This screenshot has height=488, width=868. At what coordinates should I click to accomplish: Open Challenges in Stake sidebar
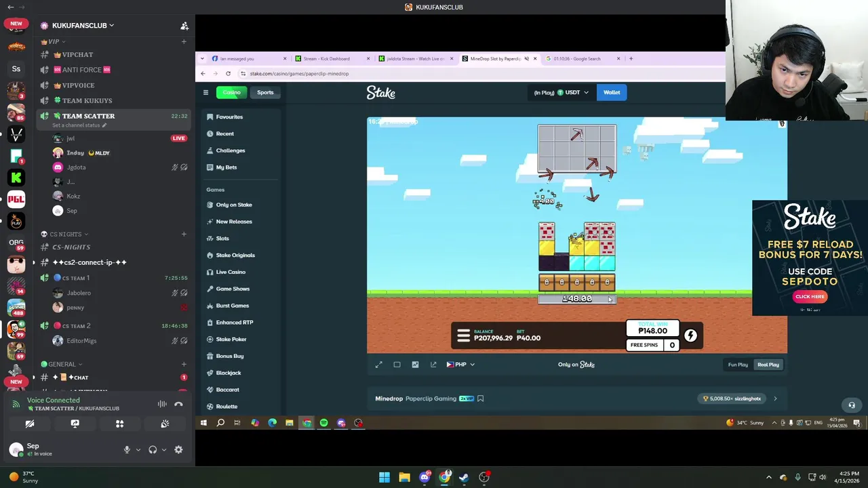pos(241,150)
